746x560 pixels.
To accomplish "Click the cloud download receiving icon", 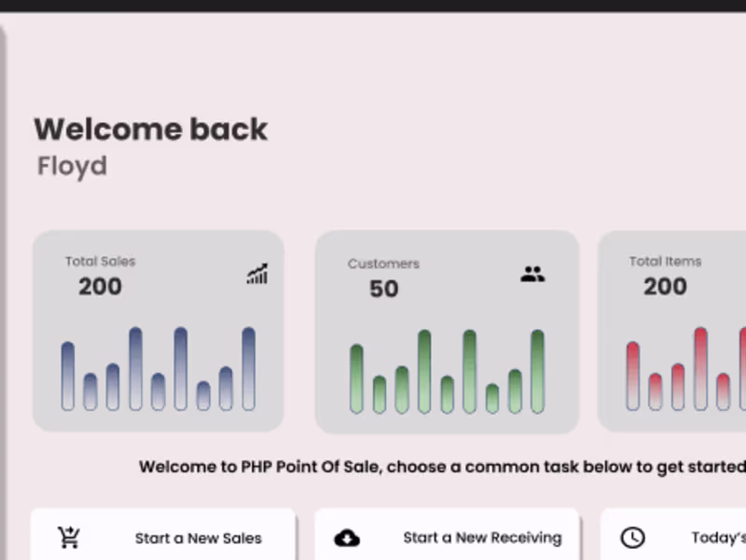I will tap(347, 538).
